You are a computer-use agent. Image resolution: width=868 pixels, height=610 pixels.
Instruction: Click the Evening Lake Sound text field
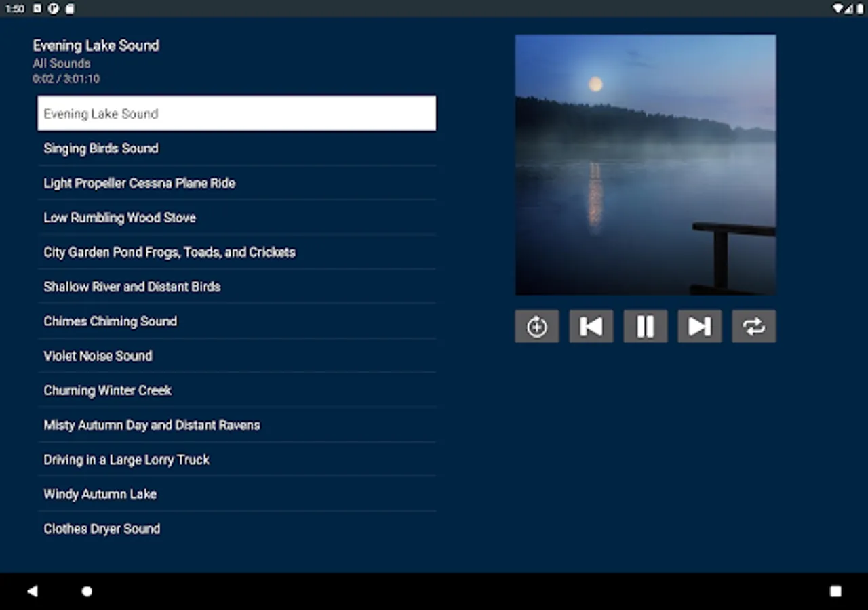237,113
